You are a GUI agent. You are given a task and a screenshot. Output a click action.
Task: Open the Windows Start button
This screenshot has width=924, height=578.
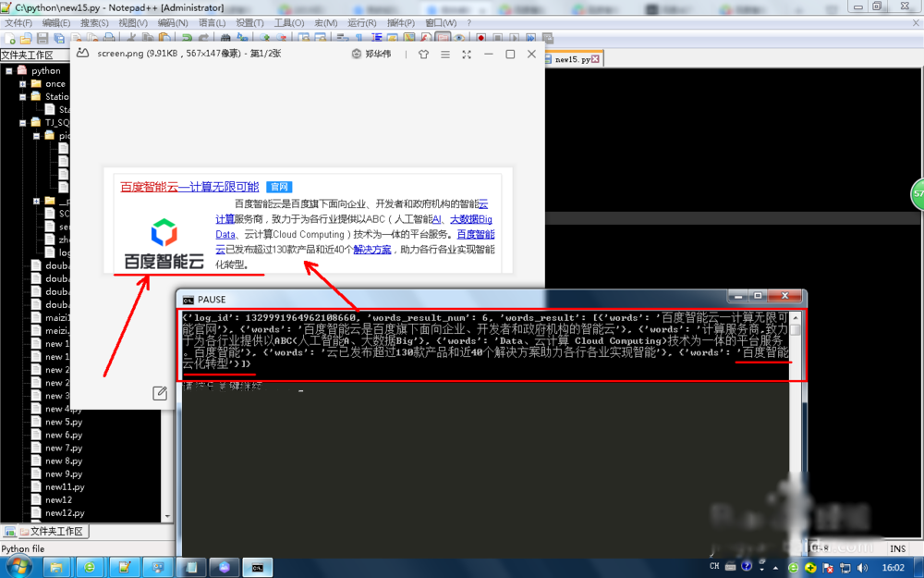[x=19, y=567]
